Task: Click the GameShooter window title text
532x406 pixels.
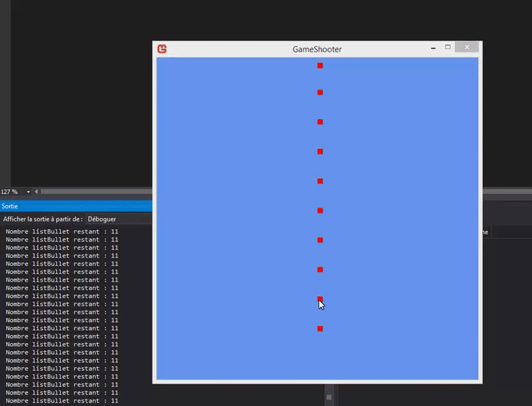Action: 317,49
